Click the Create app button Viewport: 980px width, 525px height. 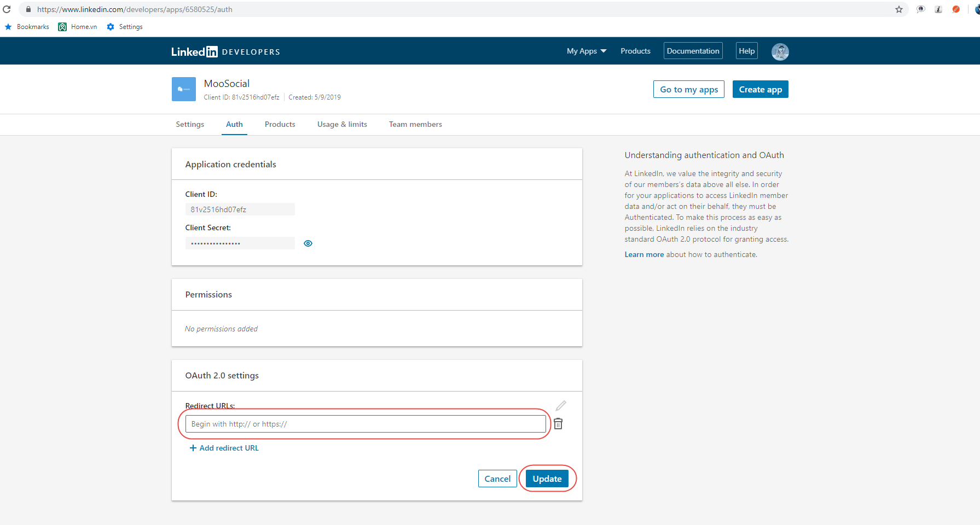761,89
